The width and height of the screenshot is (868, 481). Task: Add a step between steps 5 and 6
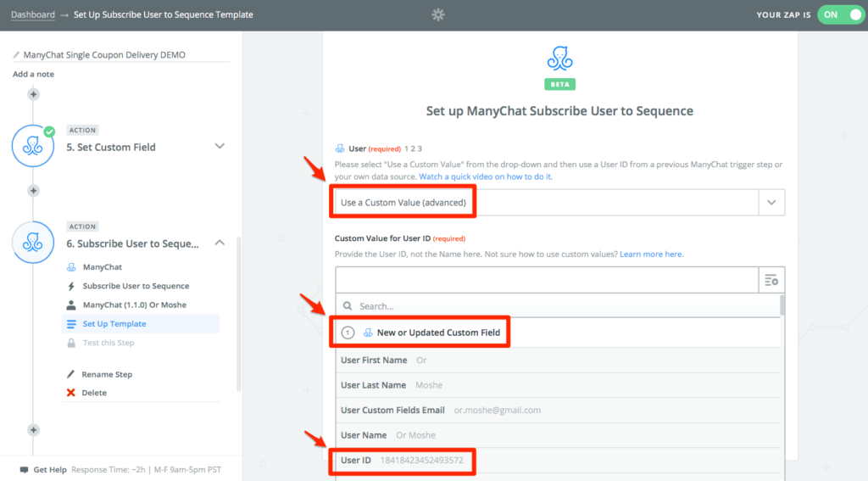click(x=33, y=191)
